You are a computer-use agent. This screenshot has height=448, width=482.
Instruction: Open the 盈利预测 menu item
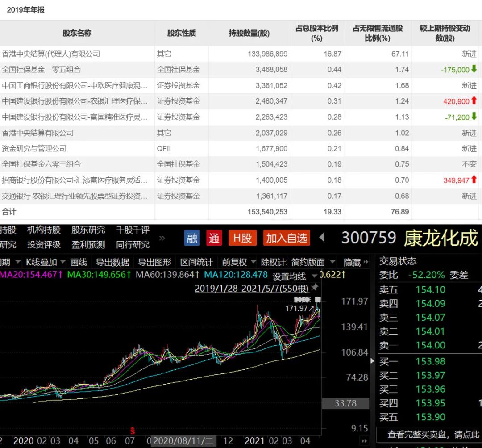click(88, 245)
